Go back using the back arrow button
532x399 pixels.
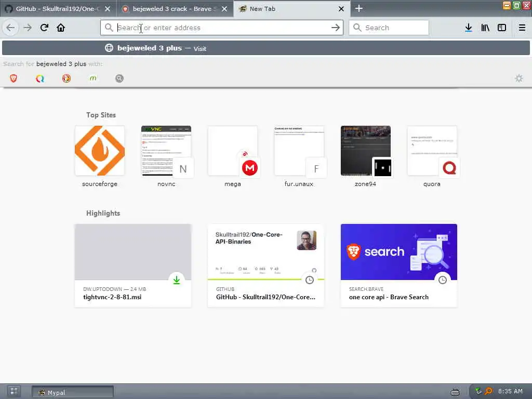[x=10, y=28]
